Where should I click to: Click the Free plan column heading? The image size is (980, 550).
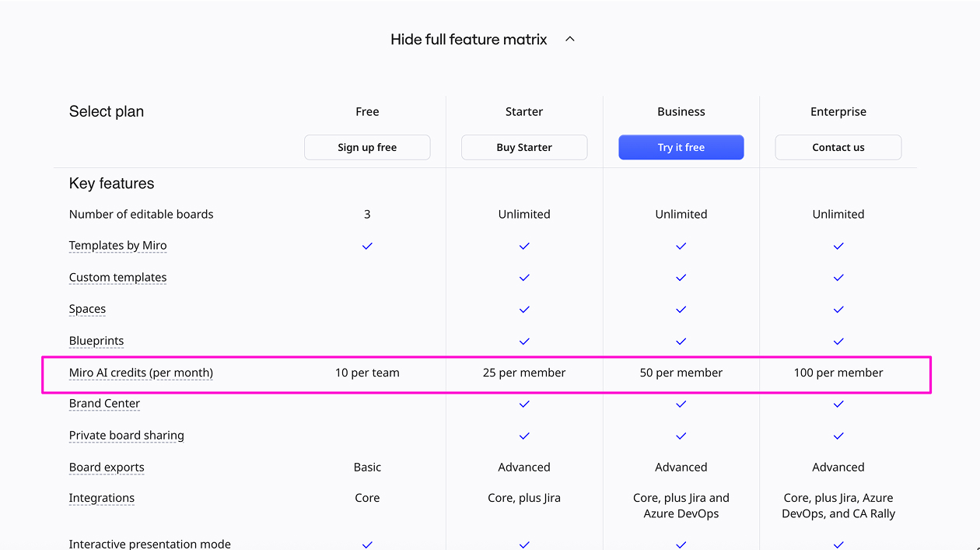pos(367,112)
